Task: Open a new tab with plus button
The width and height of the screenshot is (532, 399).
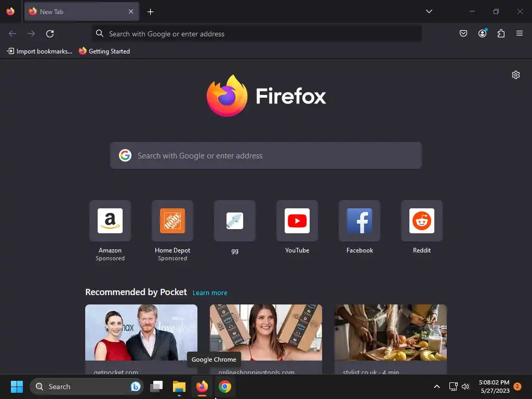Action: (150, 12)
